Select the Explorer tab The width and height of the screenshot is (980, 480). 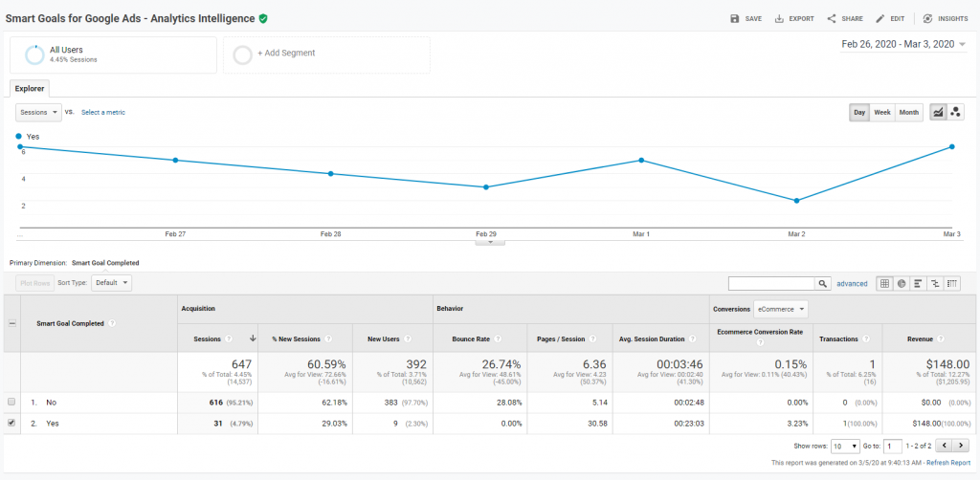point(30,89)
